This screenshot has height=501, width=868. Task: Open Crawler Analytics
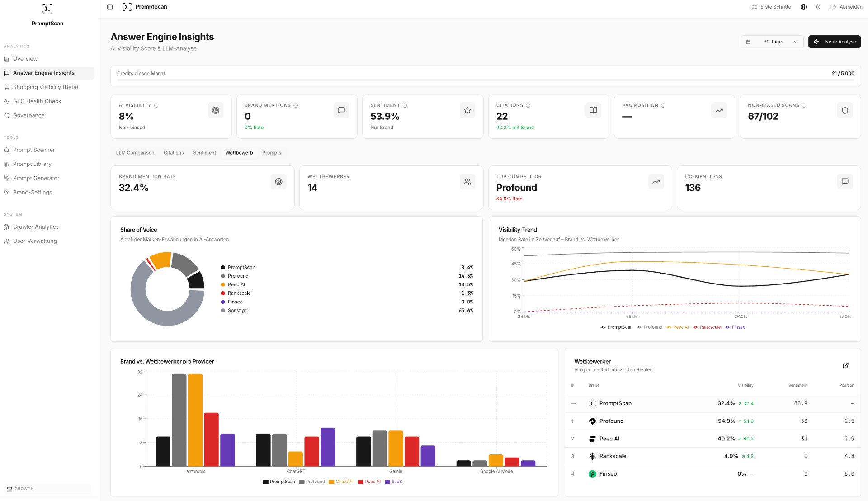coord(47,227)
